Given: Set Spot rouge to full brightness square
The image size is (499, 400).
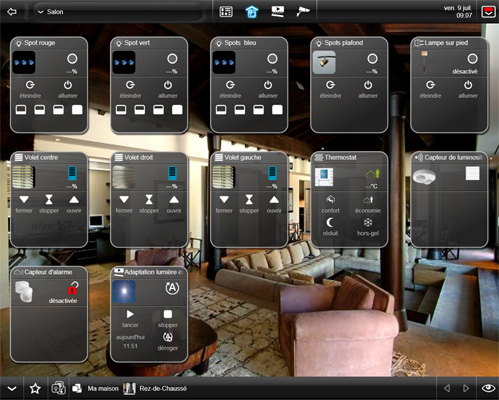Looking at the screenshot, I should click(77, 110).
